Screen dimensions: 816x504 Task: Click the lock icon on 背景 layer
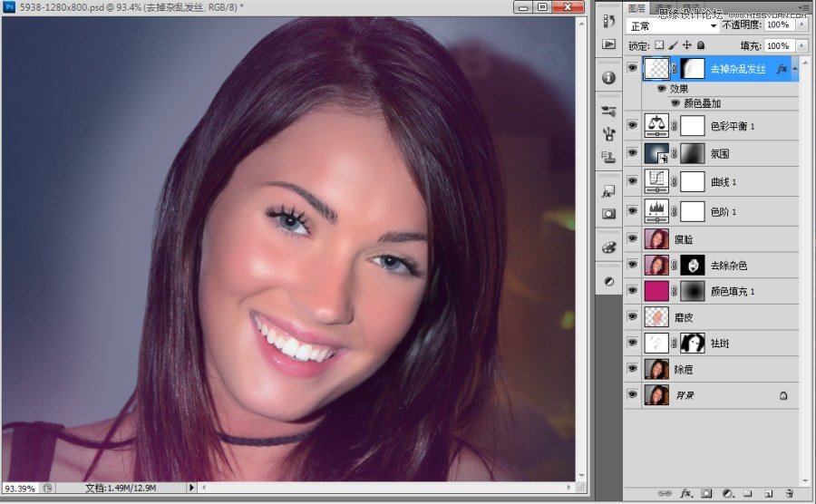pyautogui.click(x=782, y=396)
